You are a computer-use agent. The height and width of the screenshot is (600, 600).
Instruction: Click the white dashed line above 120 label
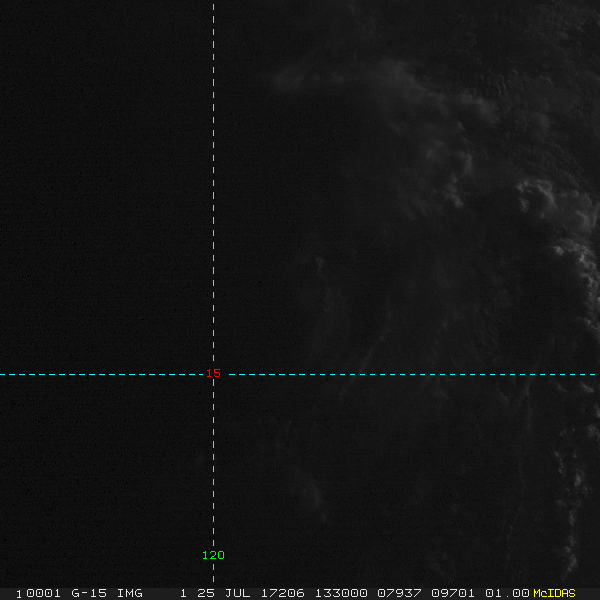pyautogui.click(x=213, y=500)
